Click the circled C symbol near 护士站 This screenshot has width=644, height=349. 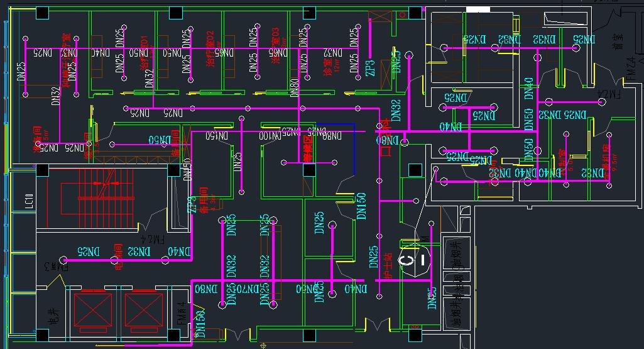tap(408, 259)
